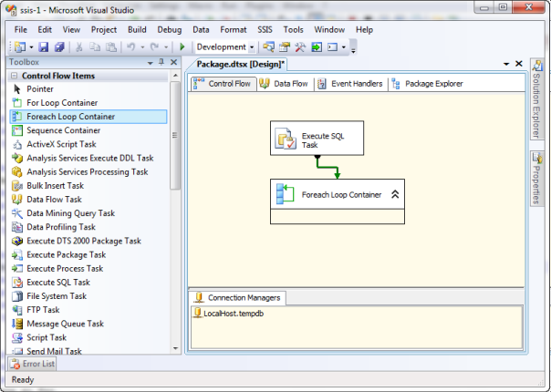Open the Toolbox wrench icon
Viewport: 551px width, 392px height.
[300, 47]
